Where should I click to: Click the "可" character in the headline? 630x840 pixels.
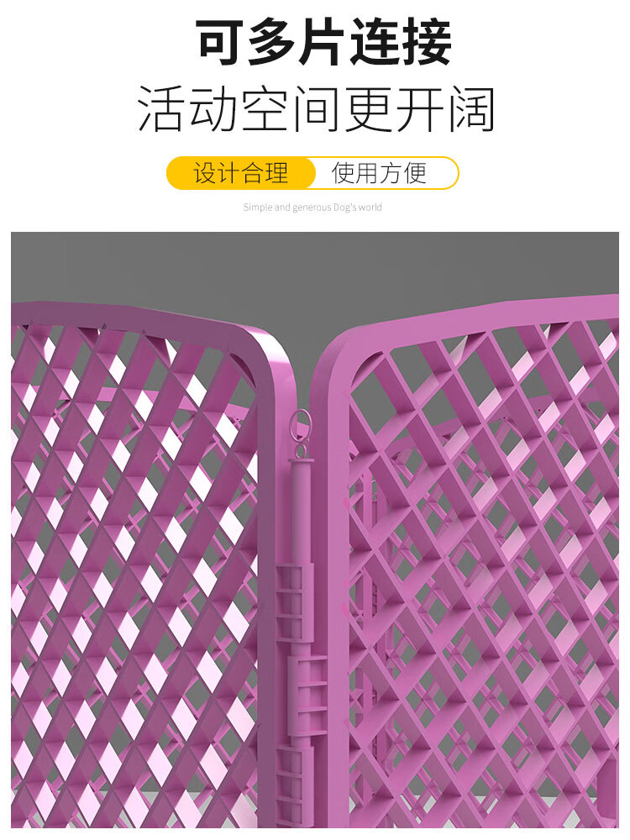(x=218, y=42)
